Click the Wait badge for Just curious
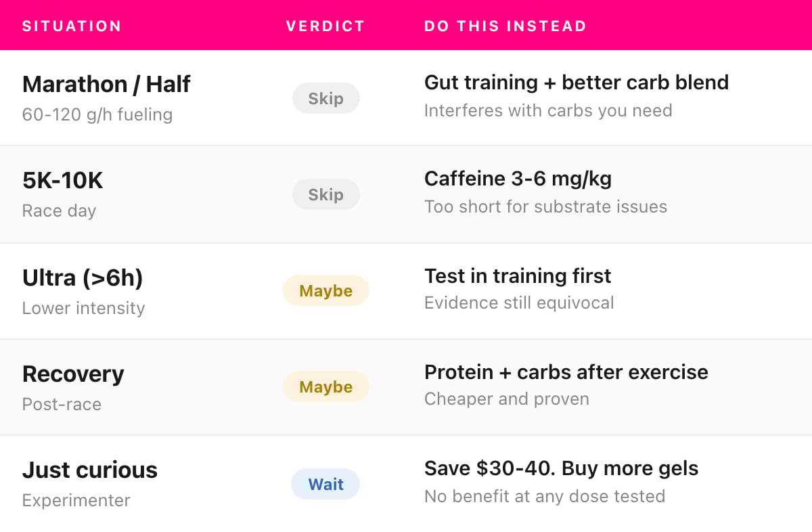812x532 pixels. coord(325,484)
